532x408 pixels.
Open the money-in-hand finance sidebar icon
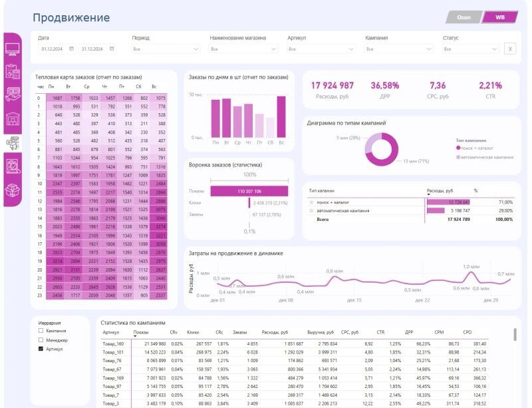coord(13,94)
